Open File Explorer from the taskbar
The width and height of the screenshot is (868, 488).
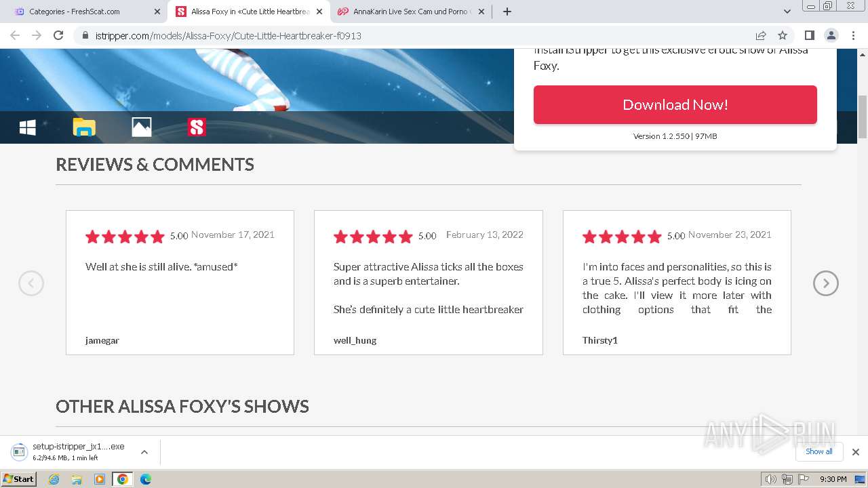[77, 479]
